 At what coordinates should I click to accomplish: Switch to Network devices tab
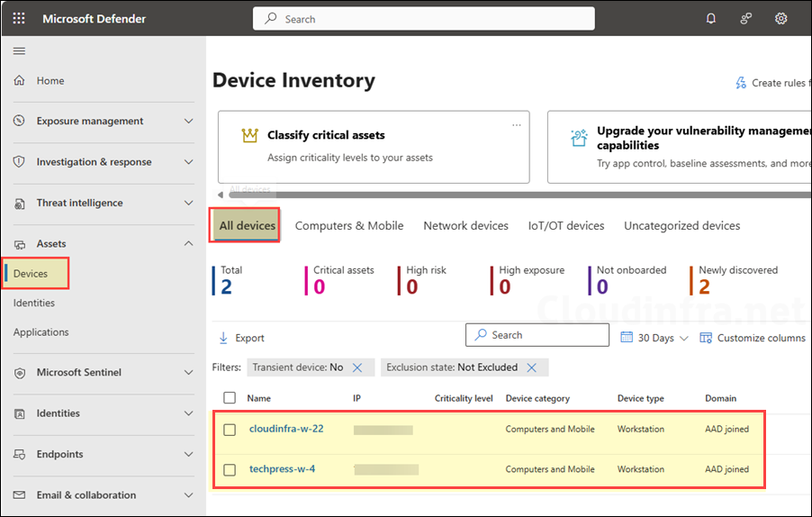tap(465, 226)
